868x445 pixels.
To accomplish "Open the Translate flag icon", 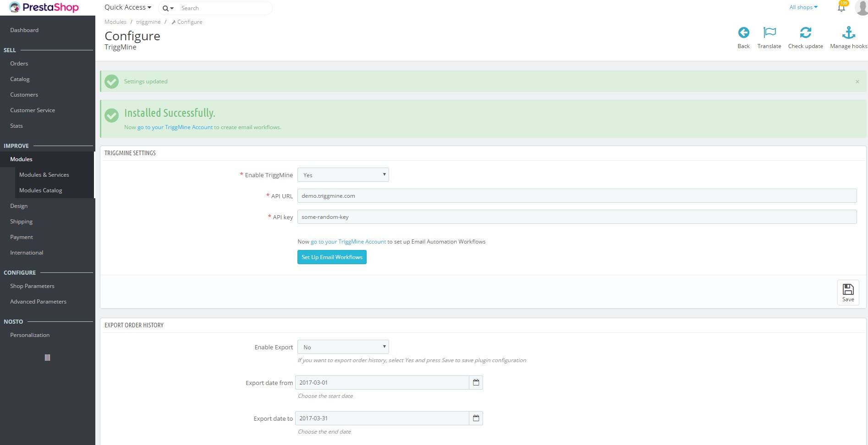I will click(x=769, y=33).
